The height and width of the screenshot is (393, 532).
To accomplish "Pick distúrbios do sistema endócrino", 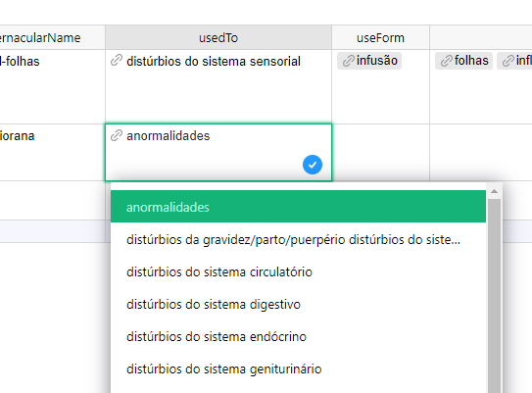I will click(298, 337).
